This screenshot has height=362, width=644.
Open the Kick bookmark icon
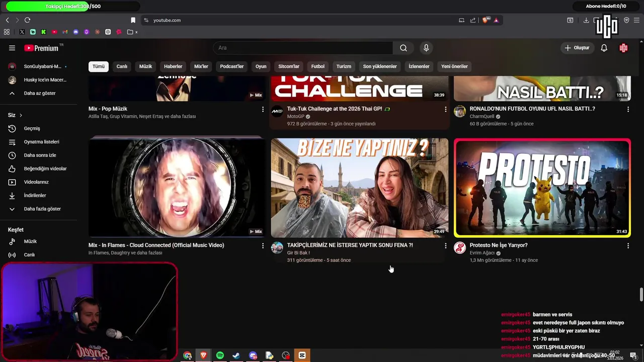pyautogui.click(x=43, y=32)
